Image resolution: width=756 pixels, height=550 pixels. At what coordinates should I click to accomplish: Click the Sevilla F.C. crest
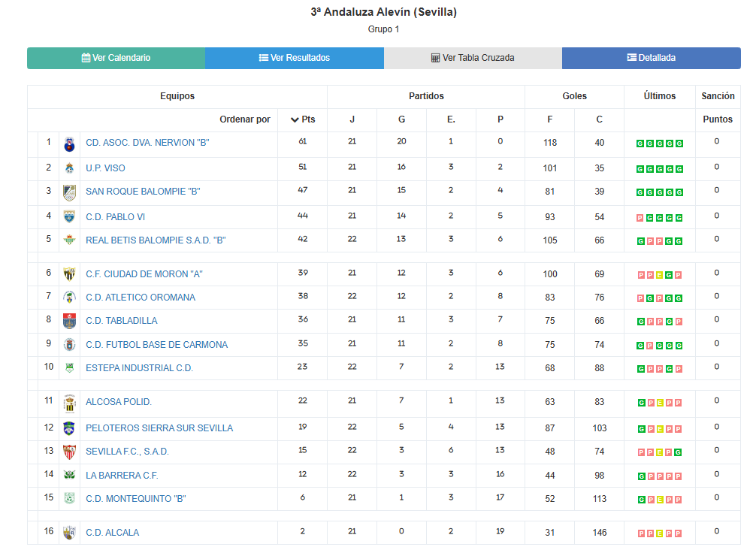click(x=69, y=452)
